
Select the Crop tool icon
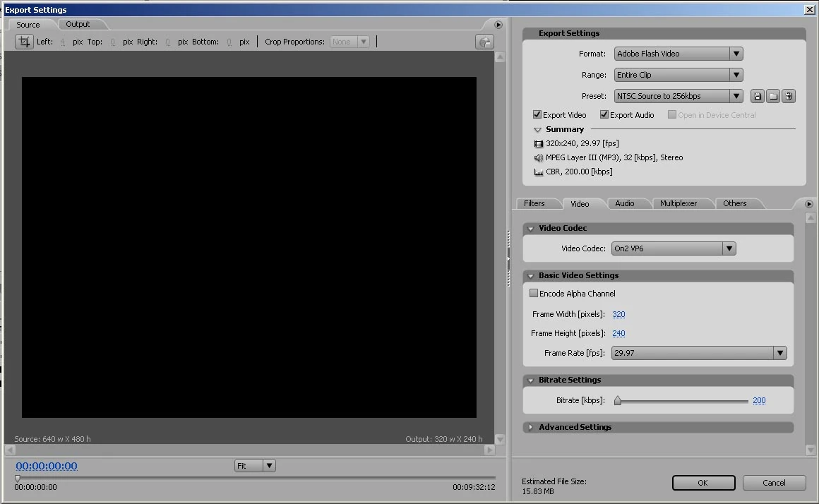25,42
